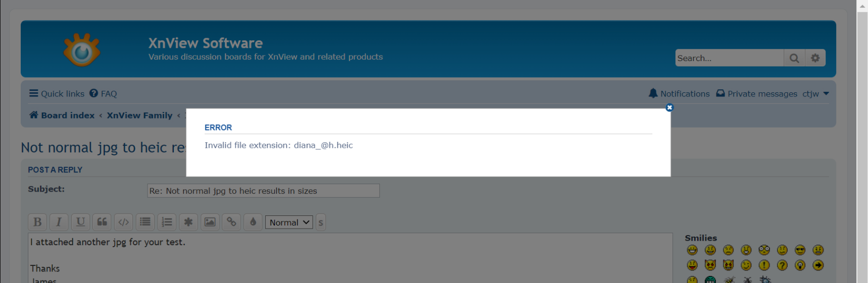Viewport: 868px width, 283px height.
Task: Expand the ctjw user menu
Action: pyautogui.click(x=815, y=94)
